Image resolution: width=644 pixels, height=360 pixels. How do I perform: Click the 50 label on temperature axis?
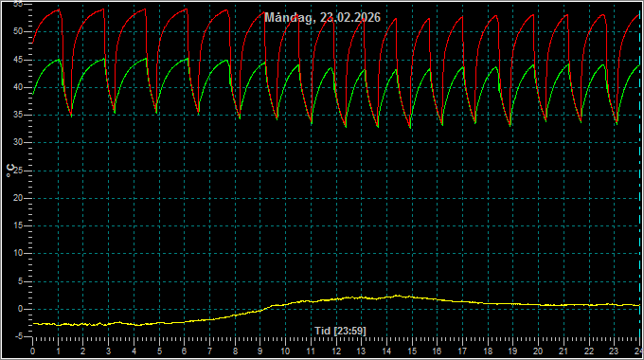tap(18, 31)
